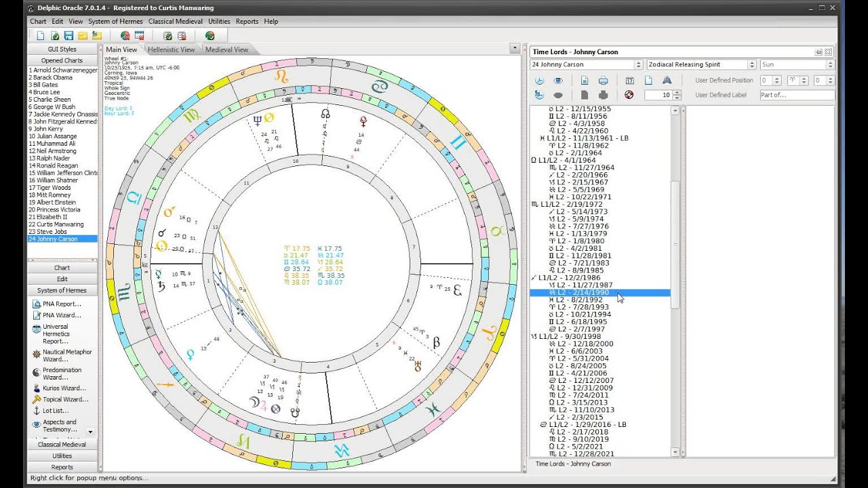This screenshot has height=488, width=868.
Task: Open Universal Hermetics Report
Action: tap(56, 333)
